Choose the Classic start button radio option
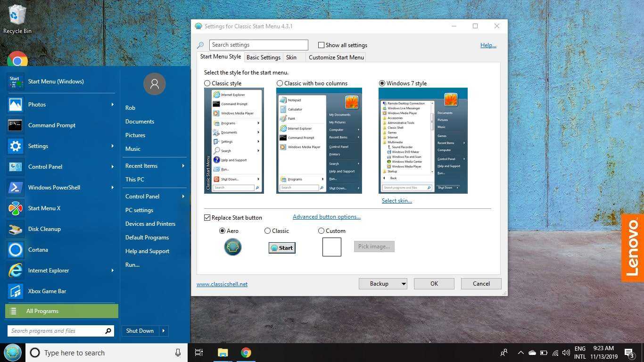 (x=268, y=231)
